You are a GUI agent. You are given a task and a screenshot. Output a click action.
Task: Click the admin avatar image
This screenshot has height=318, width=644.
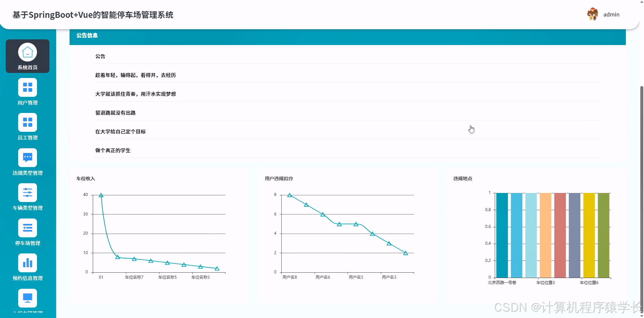pos(593,14)
